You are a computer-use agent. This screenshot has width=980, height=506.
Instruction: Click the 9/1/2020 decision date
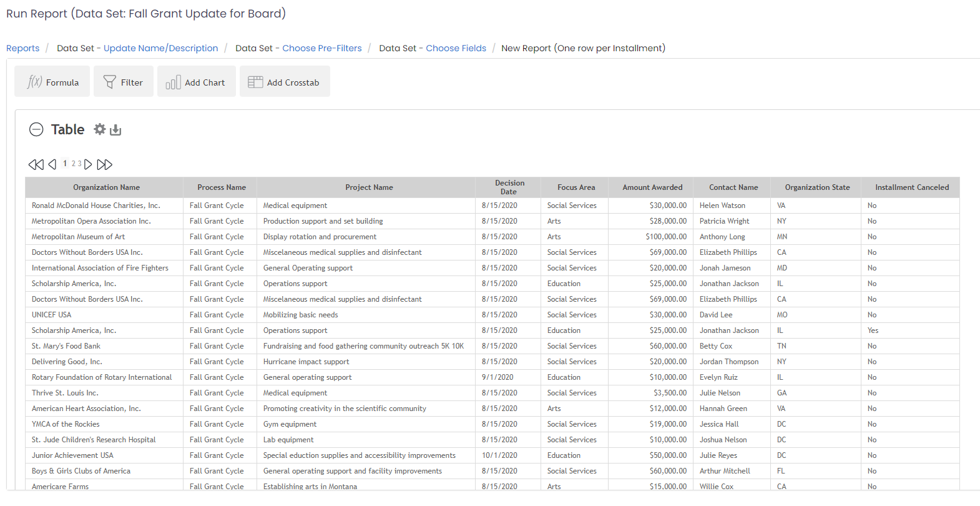[x=508, y=377]
